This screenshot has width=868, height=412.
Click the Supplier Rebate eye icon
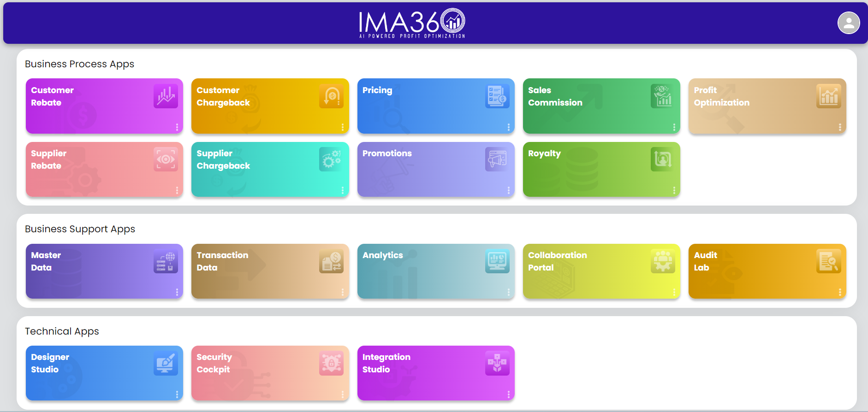coord(166,159)
